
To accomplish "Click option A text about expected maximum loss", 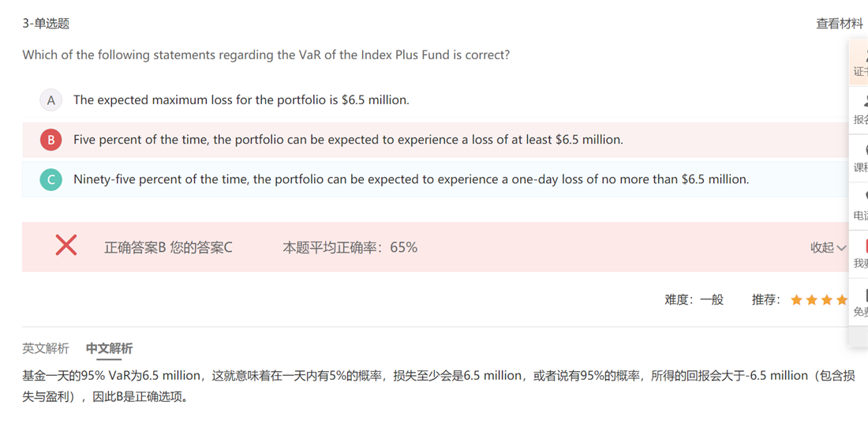I will click(x=241, y=100).
